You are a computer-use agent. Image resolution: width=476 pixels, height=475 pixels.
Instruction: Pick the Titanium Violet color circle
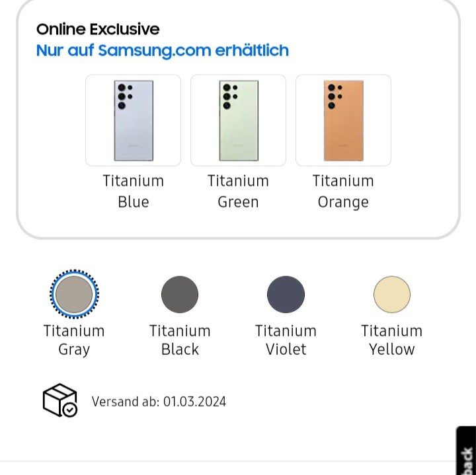coord(286,294)
